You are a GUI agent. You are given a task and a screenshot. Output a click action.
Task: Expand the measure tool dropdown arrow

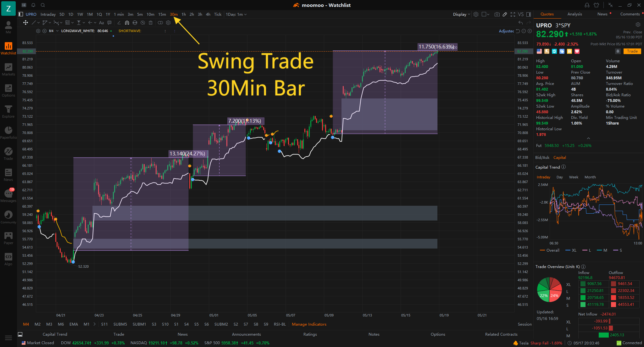tap(84, 23)
